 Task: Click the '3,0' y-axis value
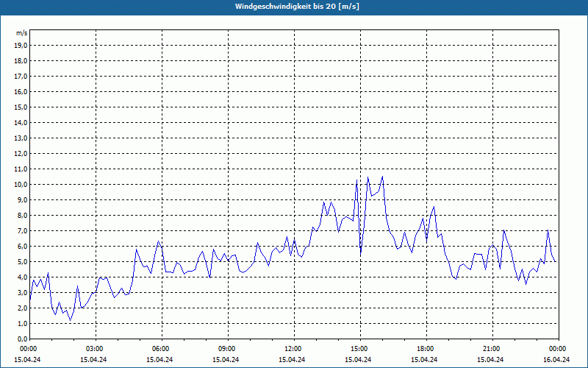point(22,292)
